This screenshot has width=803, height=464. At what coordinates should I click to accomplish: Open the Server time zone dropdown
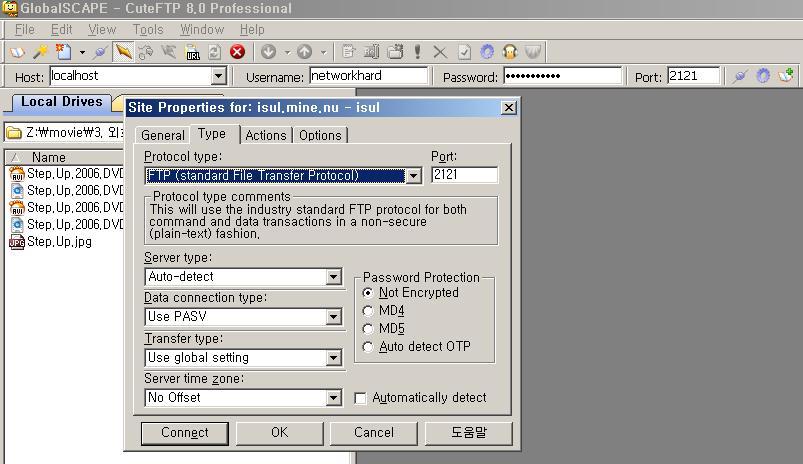click(333, 398)
